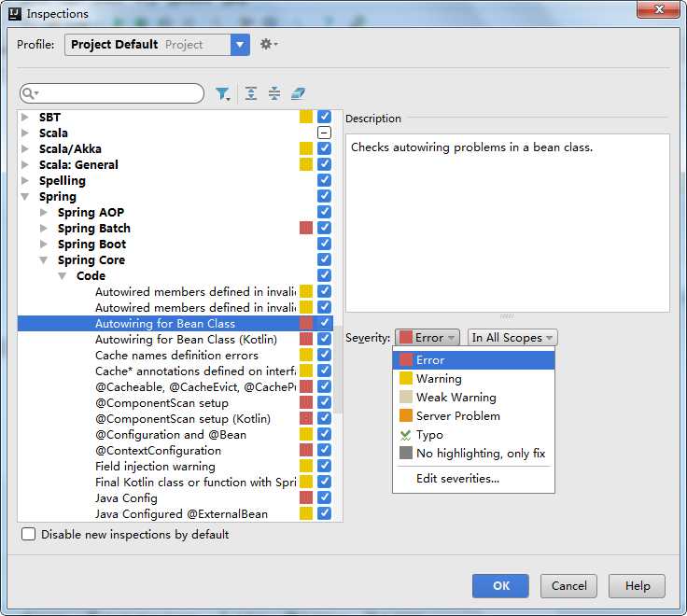
Task: Open the filter inspections funnel icon
Action: click(x=222, y=93)
